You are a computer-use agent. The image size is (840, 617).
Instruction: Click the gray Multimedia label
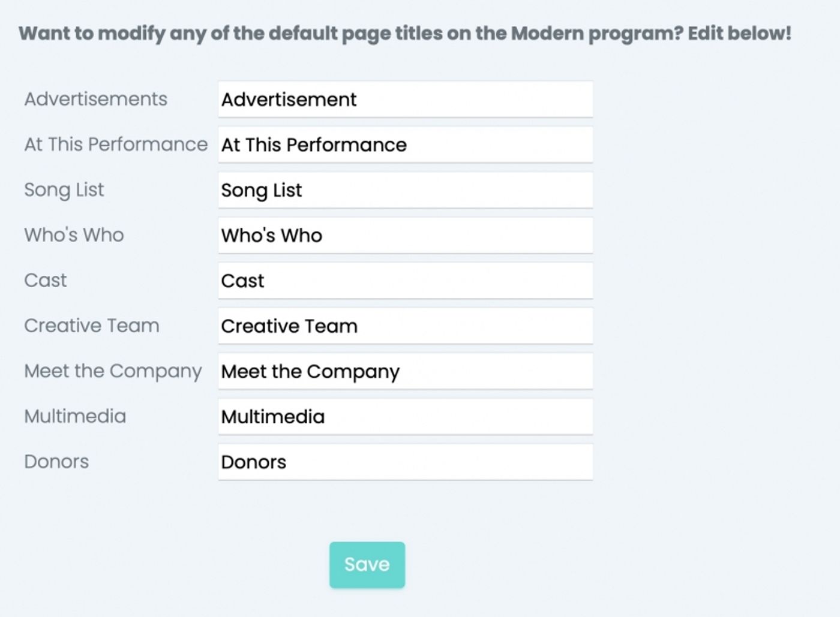click(75, 416)
